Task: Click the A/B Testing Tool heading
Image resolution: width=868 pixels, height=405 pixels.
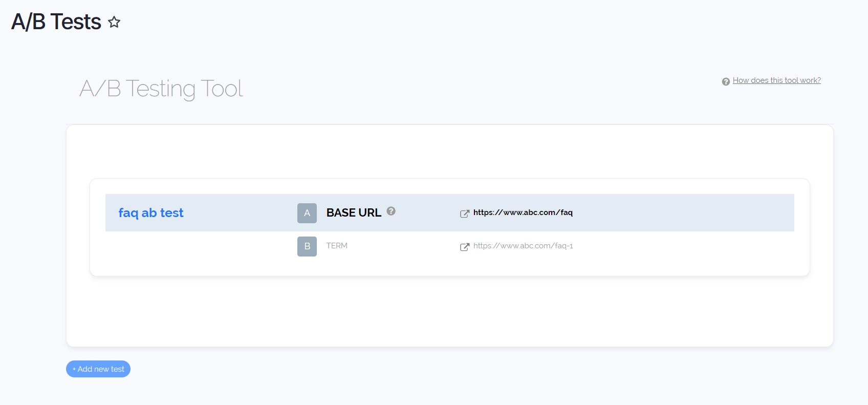Action: pos(161,89)
